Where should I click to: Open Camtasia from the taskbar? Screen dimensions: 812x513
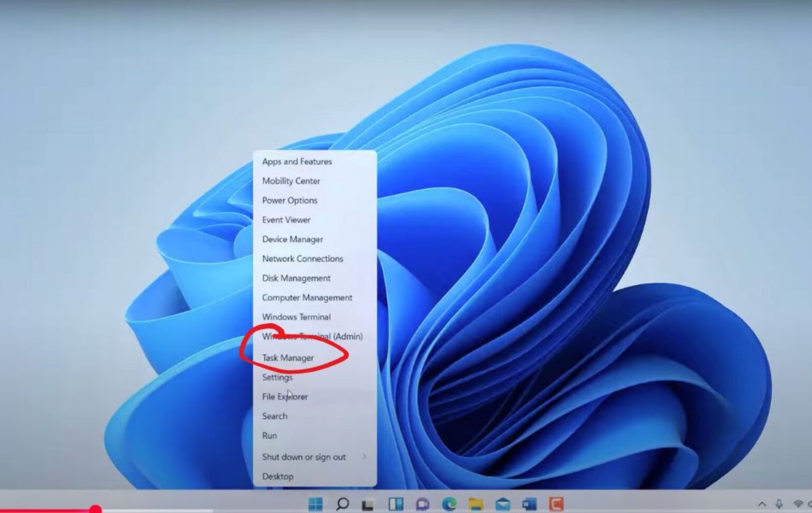click(x=556, y=504)
